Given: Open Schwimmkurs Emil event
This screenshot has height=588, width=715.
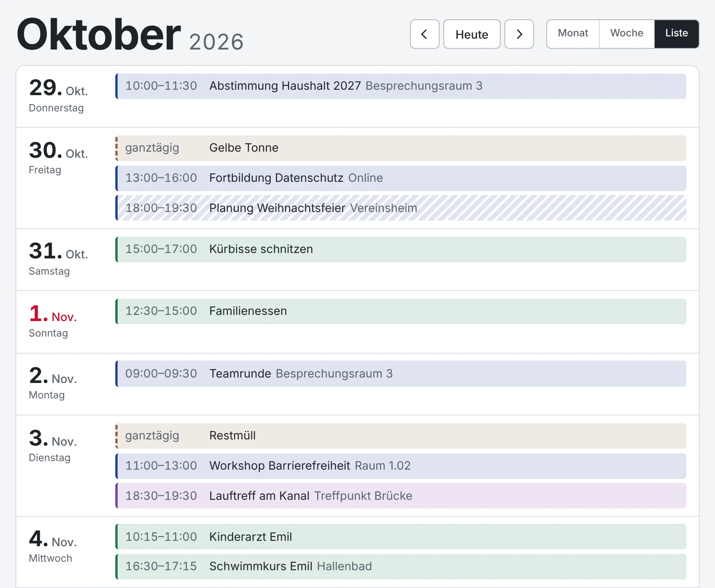Looking at the screenshot, I should pyautogui.click(x=401, y=567).
